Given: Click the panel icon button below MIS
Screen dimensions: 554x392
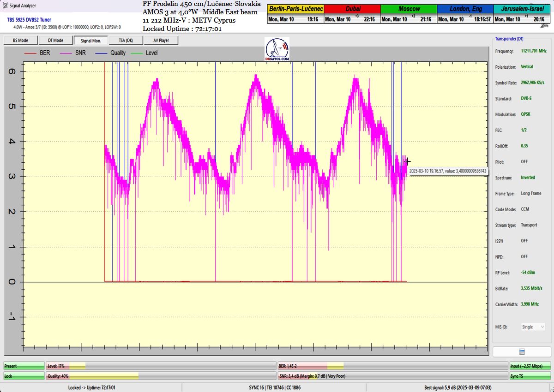Looking at the screenshot, I should [522, 352].
